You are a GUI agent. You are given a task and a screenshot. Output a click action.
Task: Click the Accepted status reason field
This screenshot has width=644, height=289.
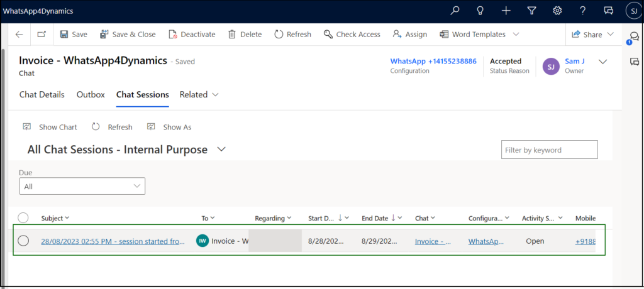(x=509, y=65)
